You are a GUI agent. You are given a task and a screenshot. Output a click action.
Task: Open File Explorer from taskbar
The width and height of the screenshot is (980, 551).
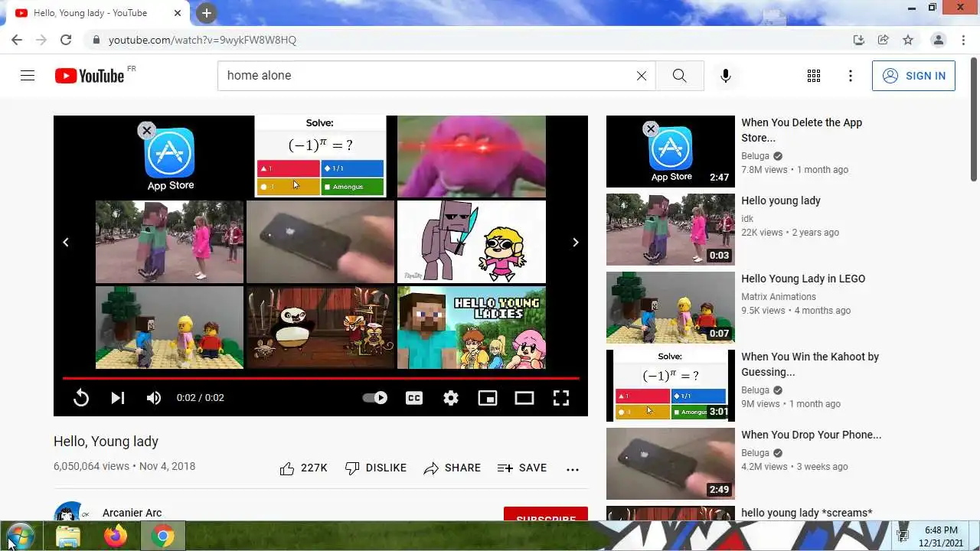tap(68, 536)
